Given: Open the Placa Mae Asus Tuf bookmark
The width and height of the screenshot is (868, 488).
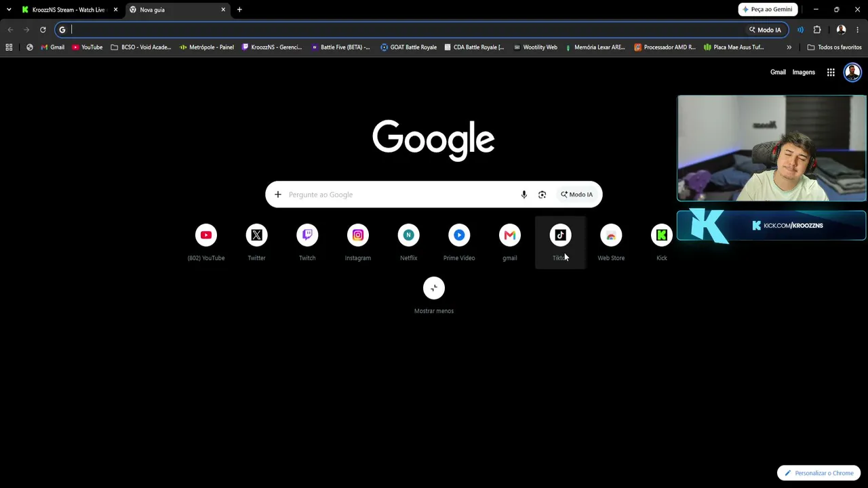Looking at the screenshot, I should (734, 47).
